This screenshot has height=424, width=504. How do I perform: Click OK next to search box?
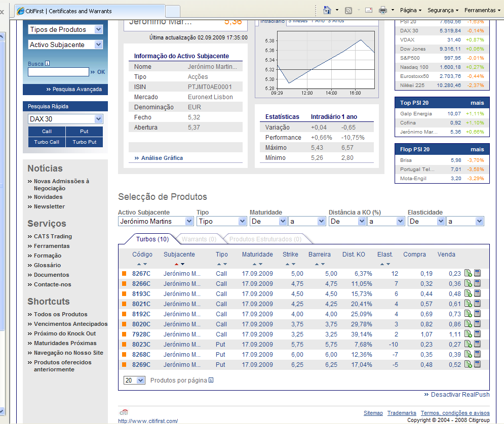click(x=98, y=72)
